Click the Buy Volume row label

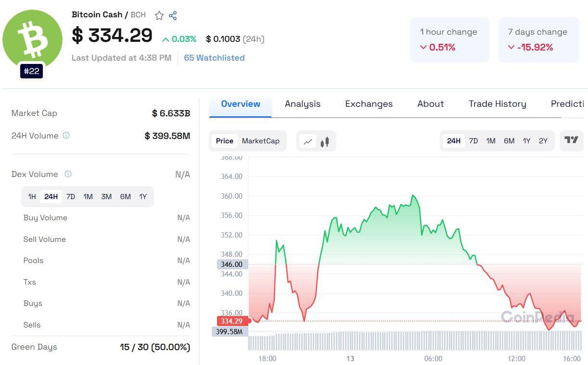click(x=45, y=218)
